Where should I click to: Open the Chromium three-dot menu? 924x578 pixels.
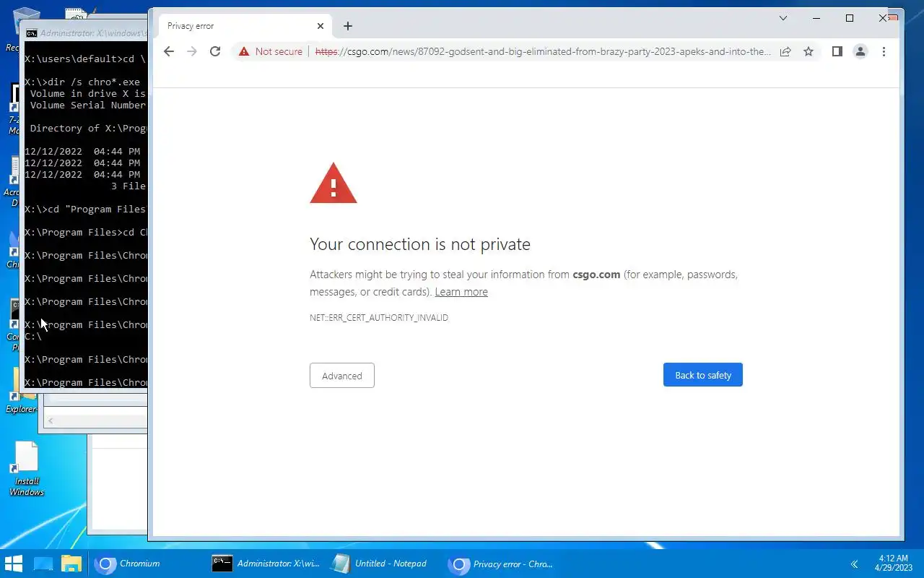pos(884,51)
